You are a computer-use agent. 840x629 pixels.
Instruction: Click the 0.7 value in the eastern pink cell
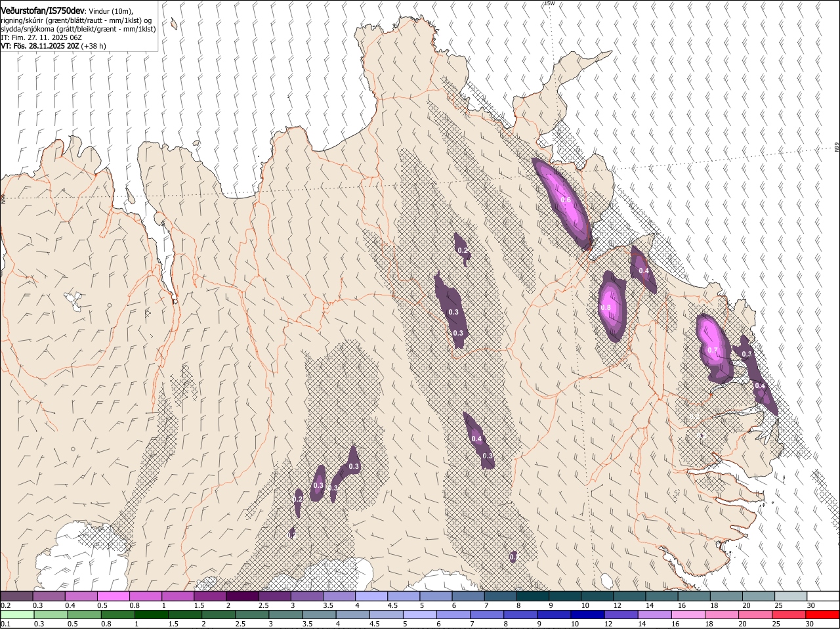coord(713,350)
